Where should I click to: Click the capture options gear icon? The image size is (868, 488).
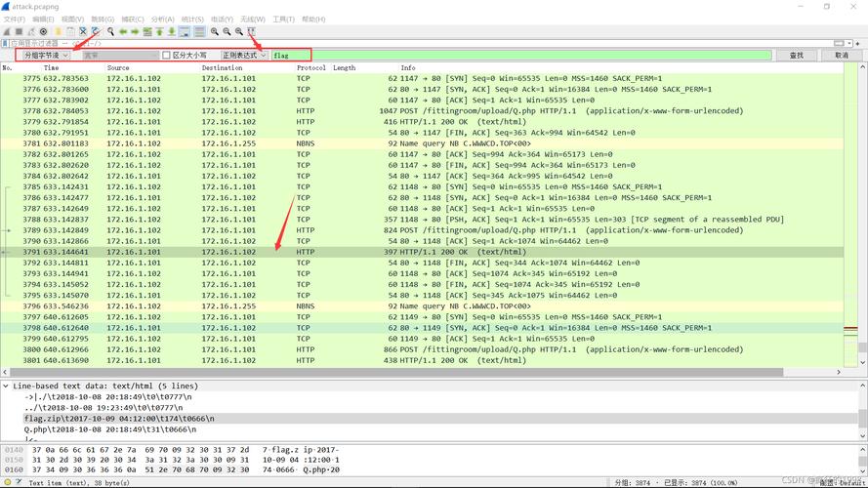click(43, 31)
